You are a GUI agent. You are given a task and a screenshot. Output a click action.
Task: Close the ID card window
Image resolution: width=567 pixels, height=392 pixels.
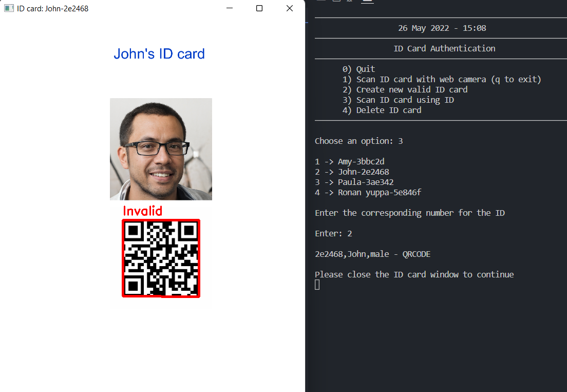[x=289, y=8]
